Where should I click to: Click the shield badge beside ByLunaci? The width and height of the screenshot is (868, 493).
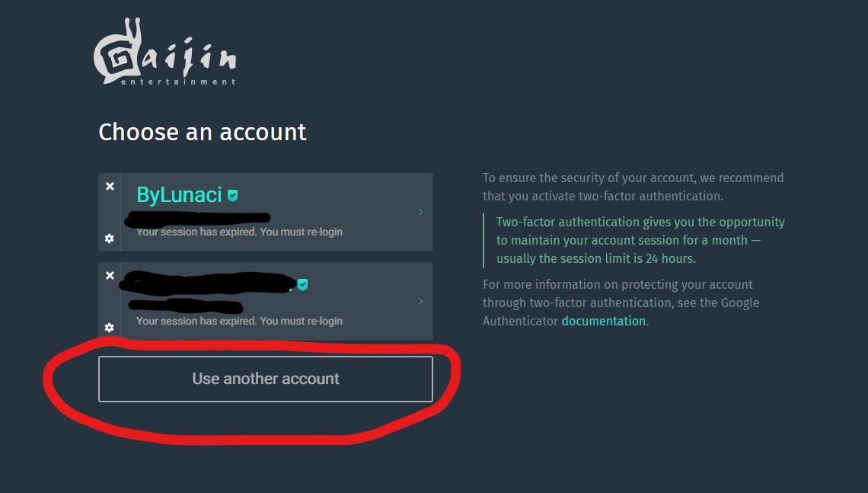(232, 196)
